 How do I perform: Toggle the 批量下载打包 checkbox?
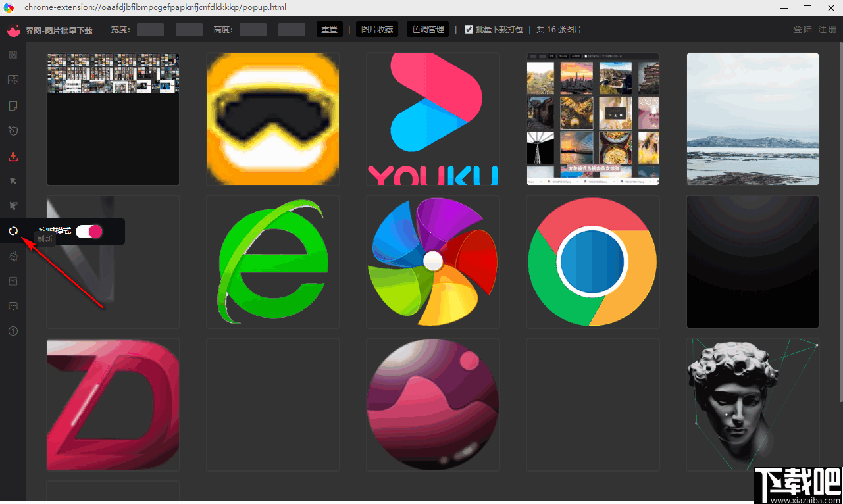pos(469,30)
